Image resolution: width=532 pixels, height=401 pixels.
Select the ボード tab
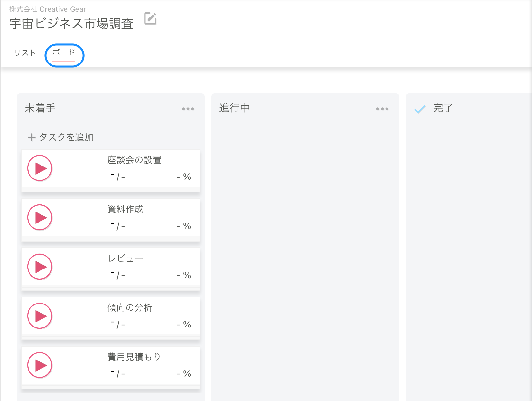pyautogui.click(x=64, y=52)
